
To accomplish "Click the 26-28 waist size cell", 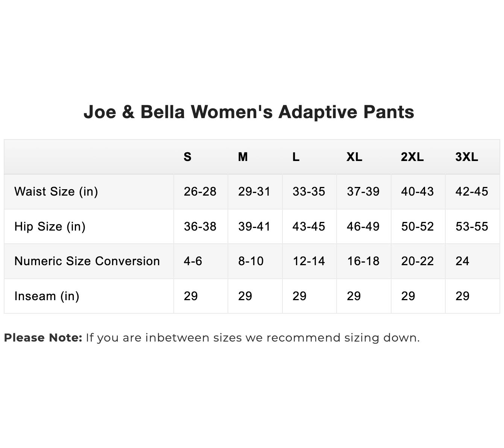I will tap(200, 191).
